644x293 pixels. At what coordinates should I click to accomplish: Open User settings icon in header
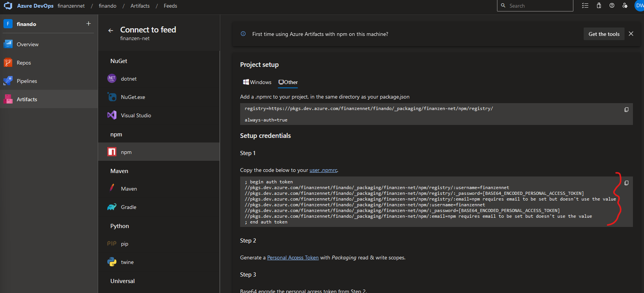point(625,6)
